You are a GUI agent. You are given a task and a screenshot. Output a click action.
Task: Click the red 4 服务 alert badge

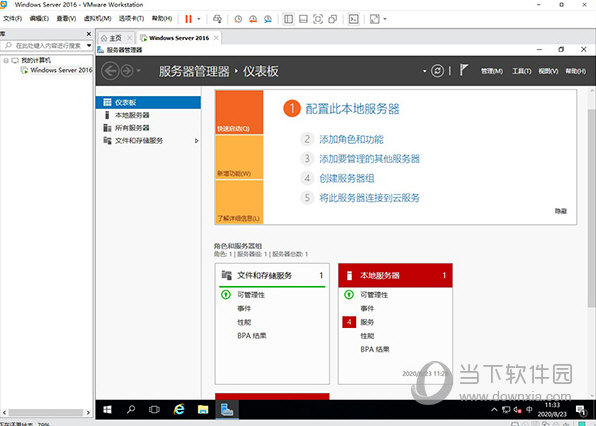[x=349, y=322]
